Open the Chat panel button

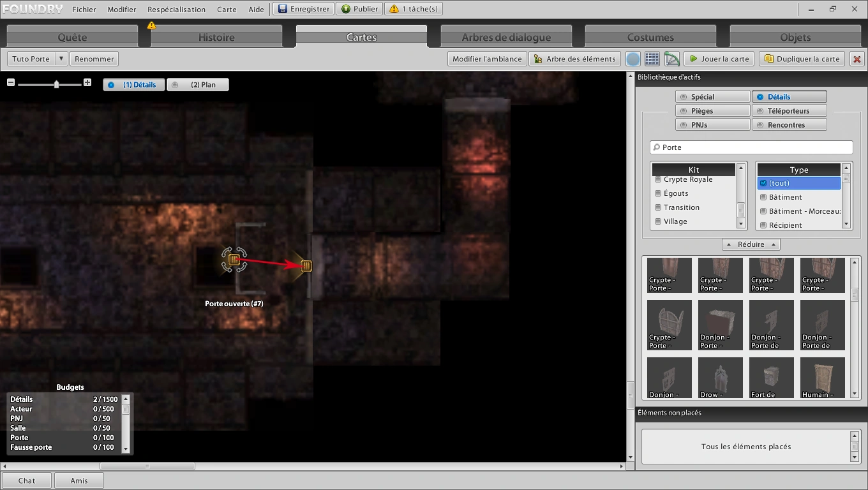(27, 480)
